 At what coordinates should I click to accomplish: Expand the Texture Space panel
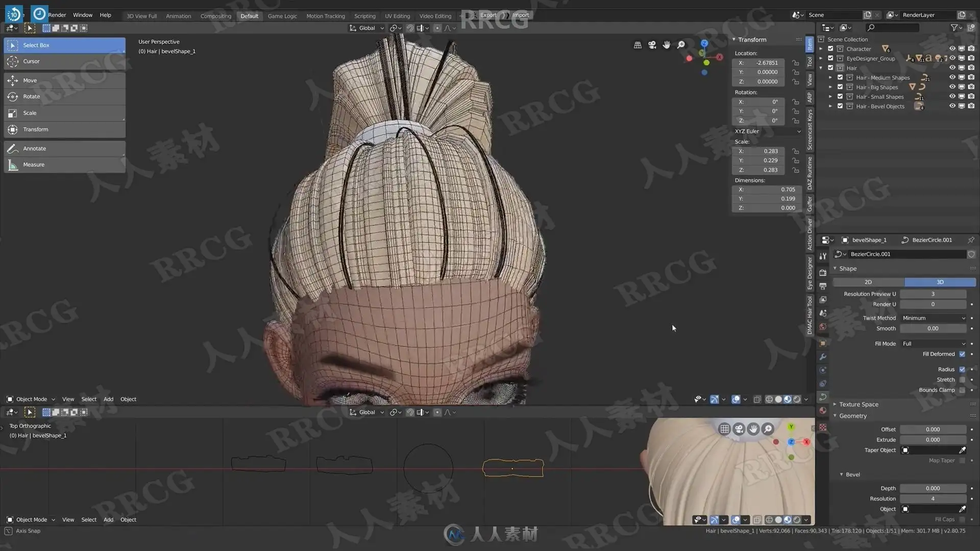point(859,404)
